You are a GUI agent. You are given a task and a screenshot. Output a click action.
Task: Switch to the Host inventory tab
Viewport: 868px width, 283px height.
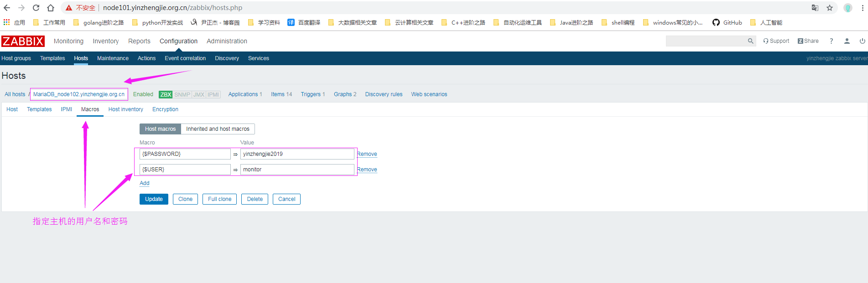[126, 109]
